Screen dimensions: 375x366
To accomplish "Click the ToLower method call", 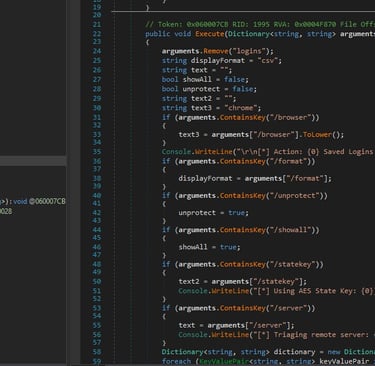I will [x=317, y=135].
